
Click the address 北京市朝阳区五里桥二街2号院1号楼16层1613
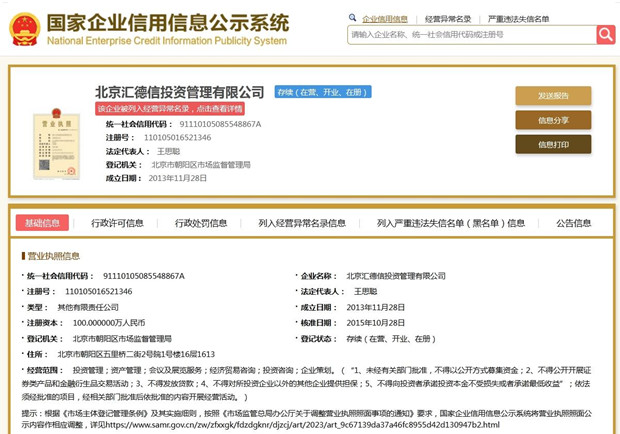[136, 354]
